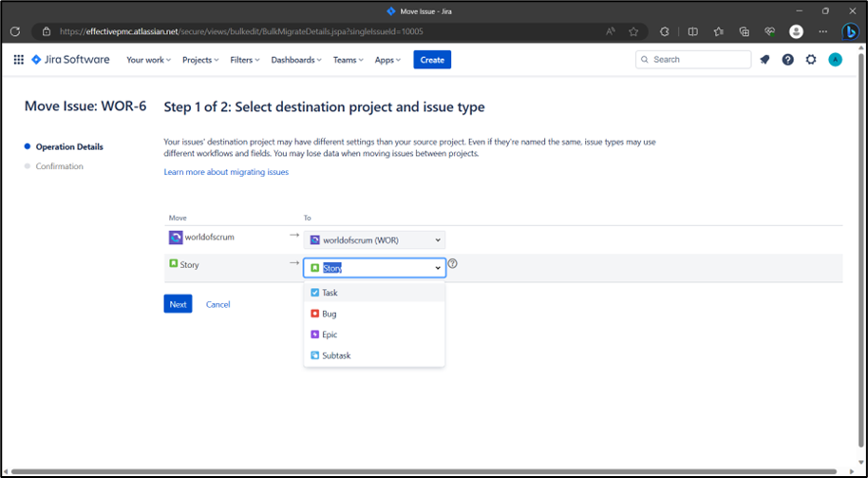Open the Settings gear icon

pyautogui.click(x=811, y=60)
